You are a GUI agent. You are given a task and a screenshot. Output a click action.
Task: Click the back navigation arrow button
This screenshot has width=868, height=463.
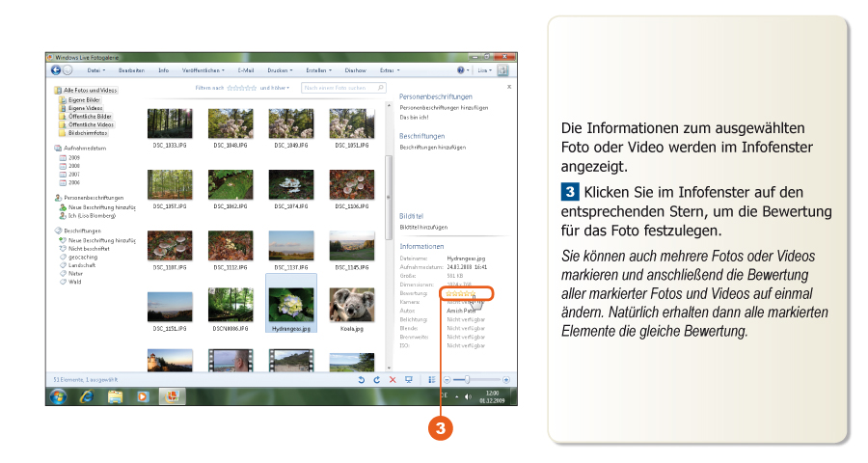pyautogui.click(x=56, y=70)
